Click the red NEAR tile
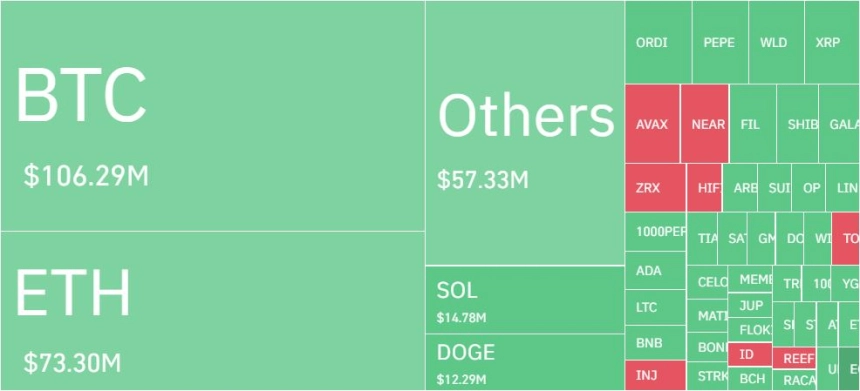Screen dimensions: 860x391 click(705, 124)
